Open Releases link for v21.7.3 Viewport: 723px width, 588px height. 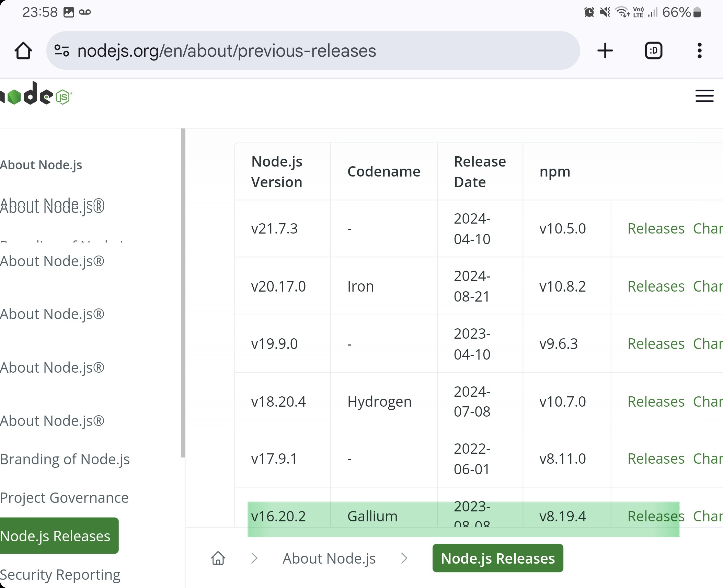656,229
